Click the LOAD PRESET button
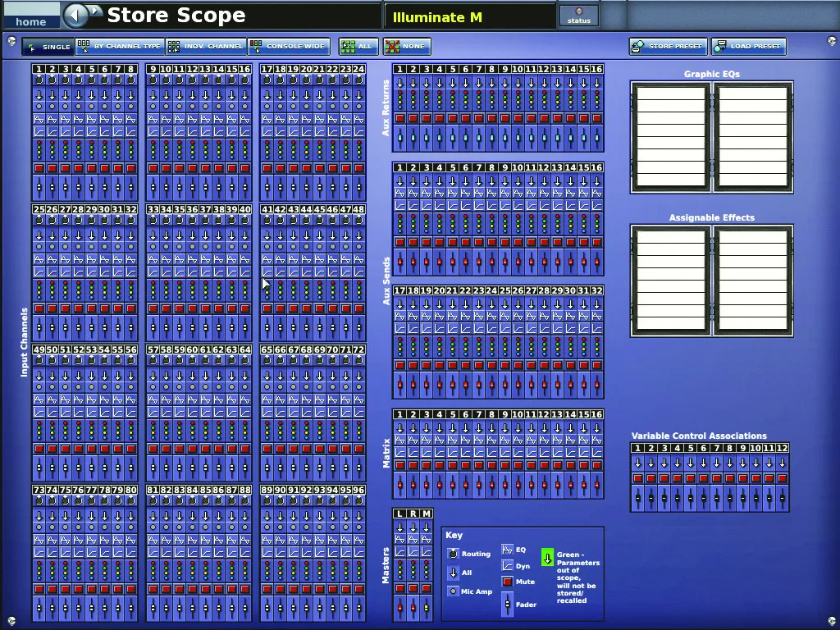The width and height of the screenshot is (840, 630). point(749,47)
